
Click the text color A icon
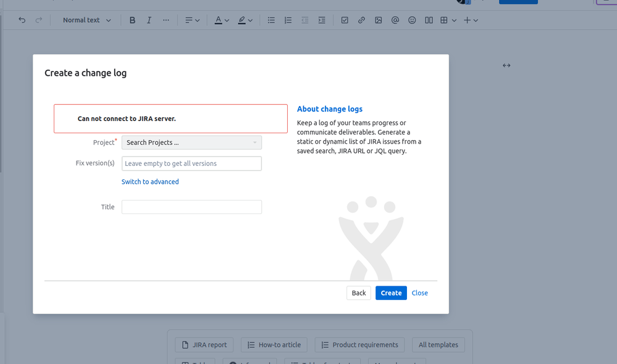pos(219,20)
